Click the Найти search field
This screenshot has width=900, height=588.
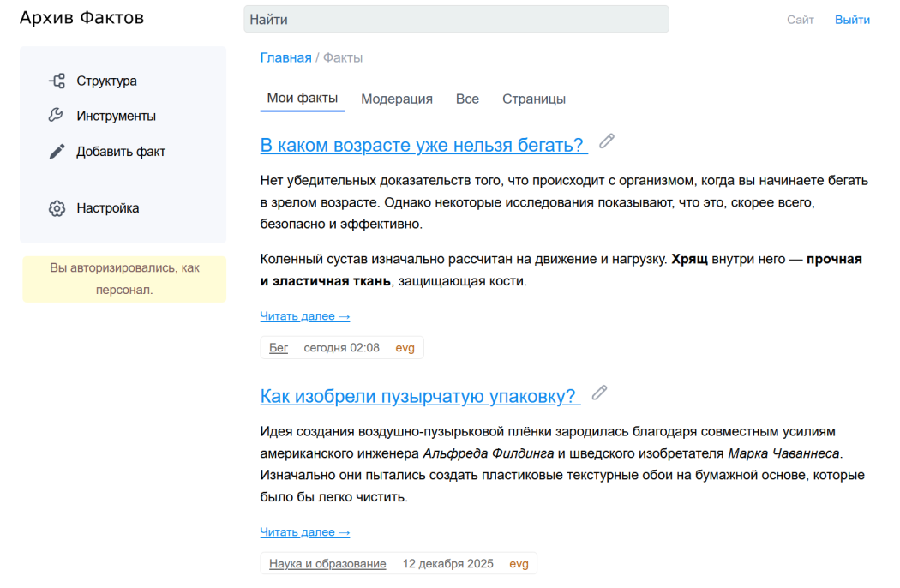pos(456,18)
